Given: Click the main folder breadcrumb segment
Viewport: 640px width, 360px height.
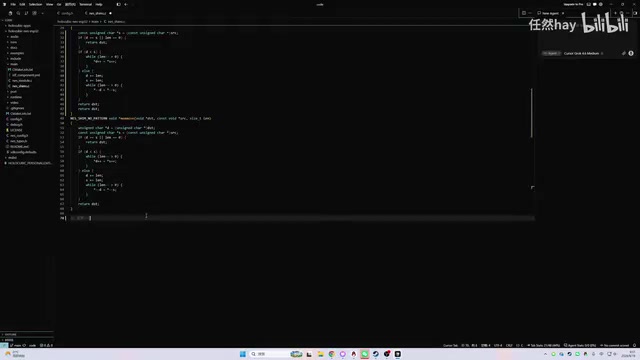Looking at the screenshot, I should [95, 22].
